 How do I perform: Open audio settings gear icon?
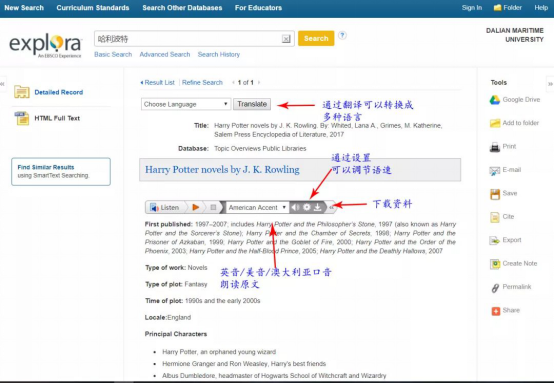click(307, 207)
